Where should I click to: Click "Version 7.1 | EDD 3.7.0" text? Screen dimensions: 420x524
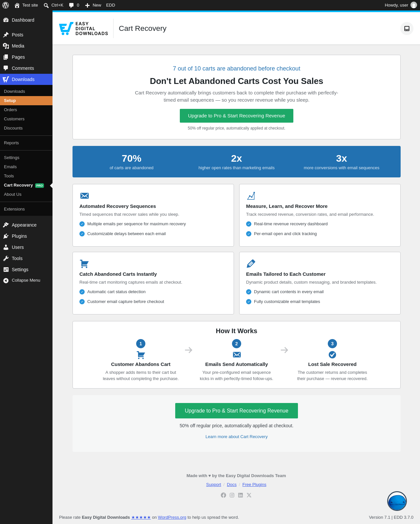click(x=391, y=517)
